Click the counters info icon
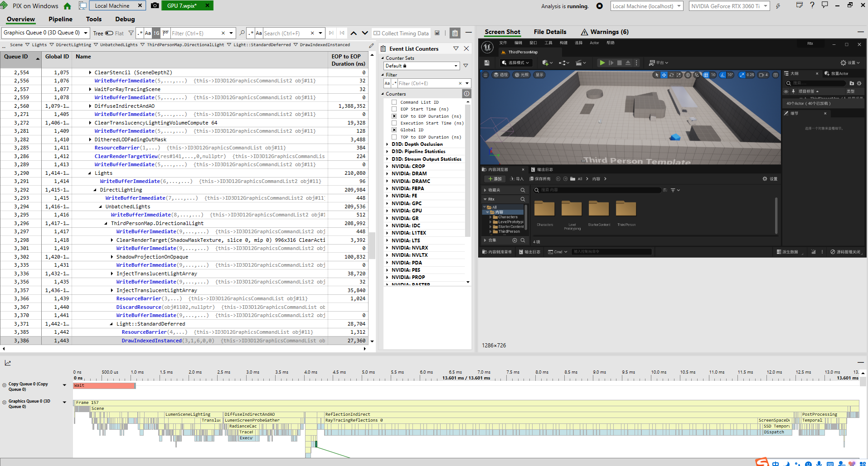This screenshot has height=466, width=868. (x=466, y=94)
